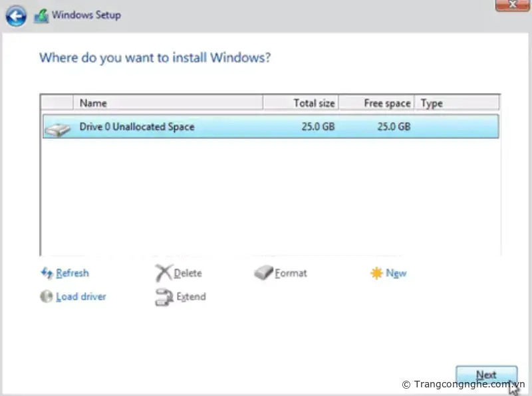532x396 pixels.
Task: Click empty area in the partition list
Action: click(266, 199)
